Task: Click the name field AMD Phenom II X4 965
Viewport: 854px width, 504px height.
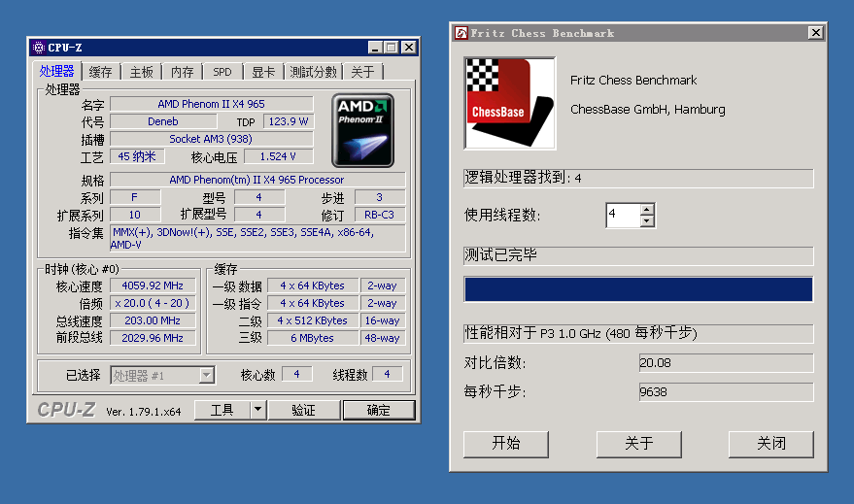Action: tap(212, 104)
